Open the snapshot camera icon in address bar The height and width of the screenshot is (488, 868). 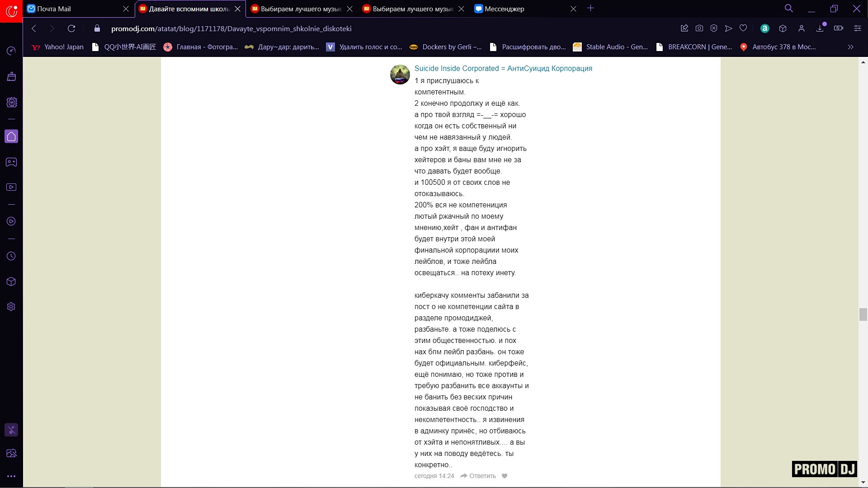699,28
